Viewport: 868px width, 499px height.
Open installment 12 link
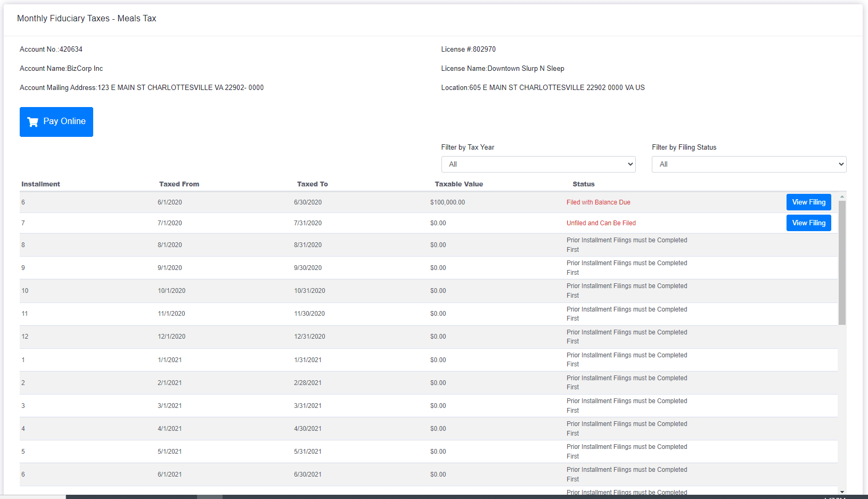click(24, 337)
